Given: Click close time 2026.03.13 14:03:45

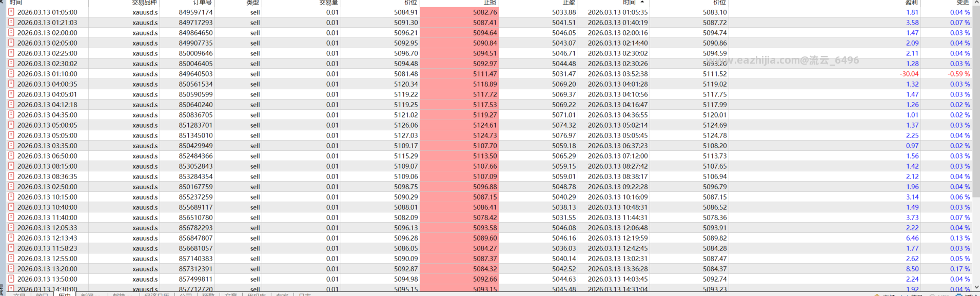Looking at the screenshot, I should point(618,279).
